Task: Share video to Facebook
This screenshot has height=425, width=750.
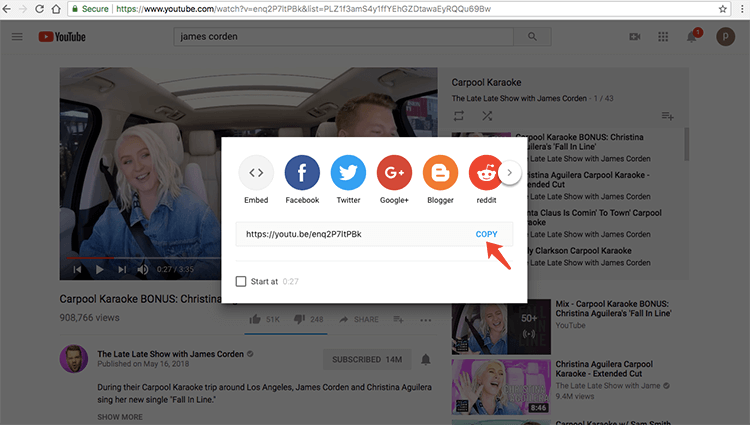Action: pyautogui.click(x=302, y=173)
